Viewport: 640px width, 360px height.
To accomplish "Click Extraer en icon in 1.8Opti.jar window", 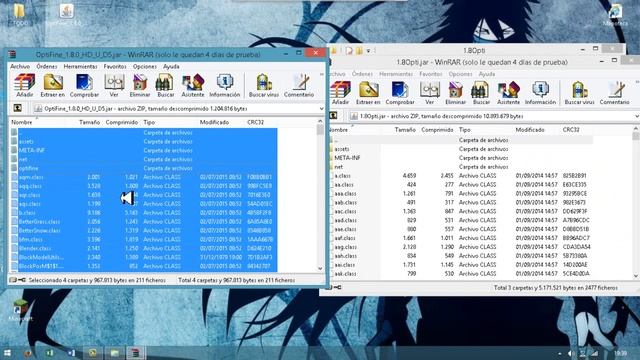I will 368,93.
